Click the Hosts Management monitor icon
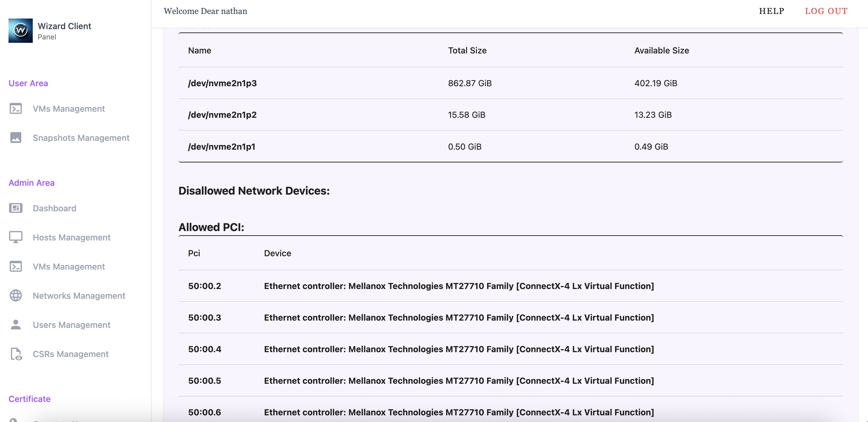The width and height of the screenshot is (868, 422). pos(15,237)
